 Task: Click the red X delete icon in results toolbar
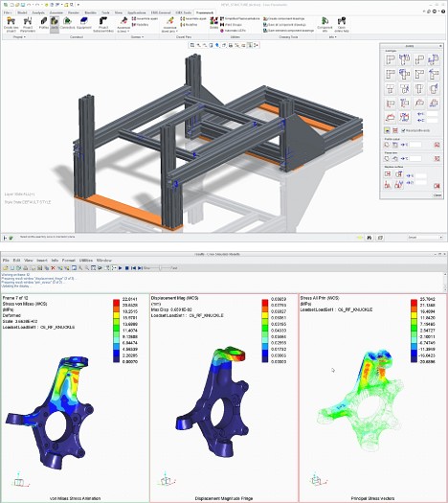point(54,268)
